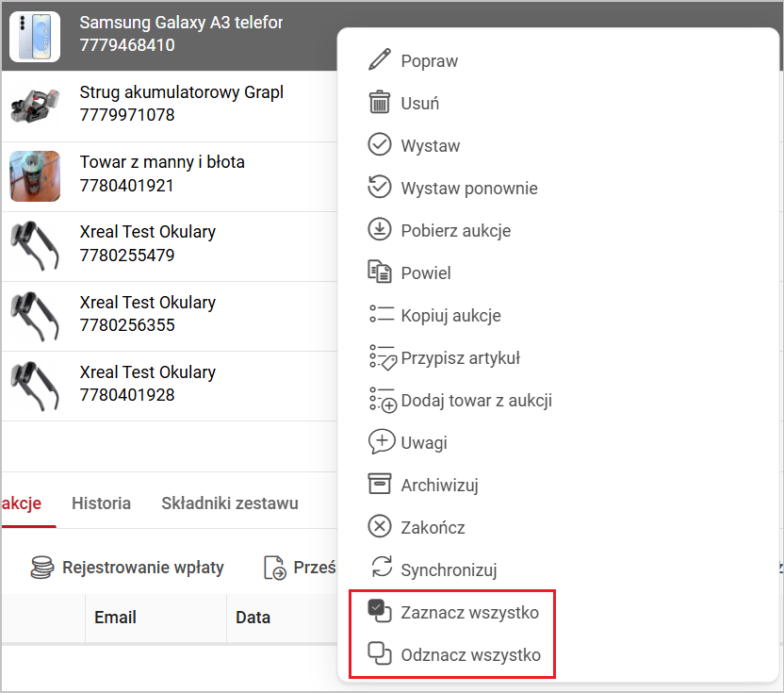Click the pencil icon next to Popraw
This screenshot has height=693, width=784.
tap(379, 61)
